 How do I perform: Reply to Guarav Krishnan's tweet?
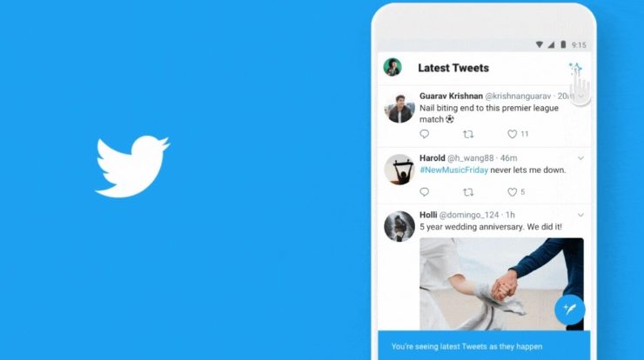click(x=425, y=134)
